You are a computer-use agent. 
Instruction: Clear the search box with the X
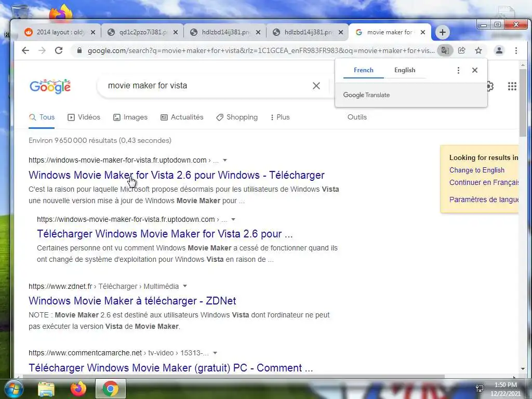point(316,86)
